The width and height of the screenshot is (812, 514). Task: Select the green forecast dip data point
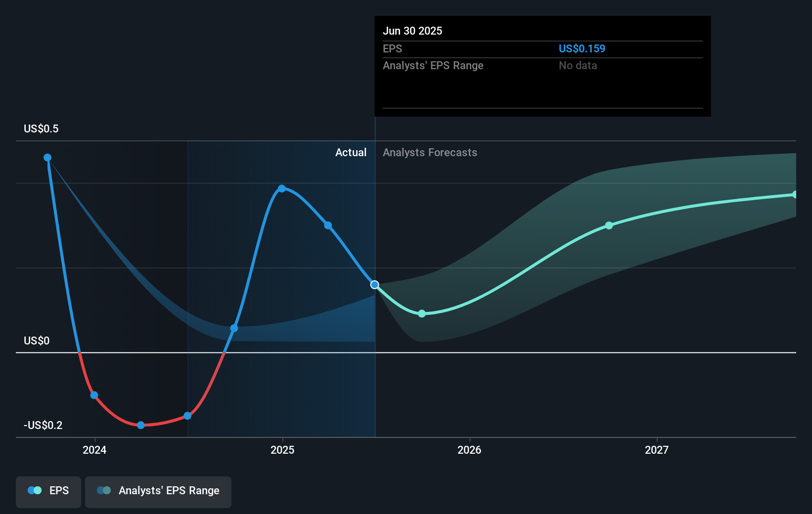coord(422,313)
